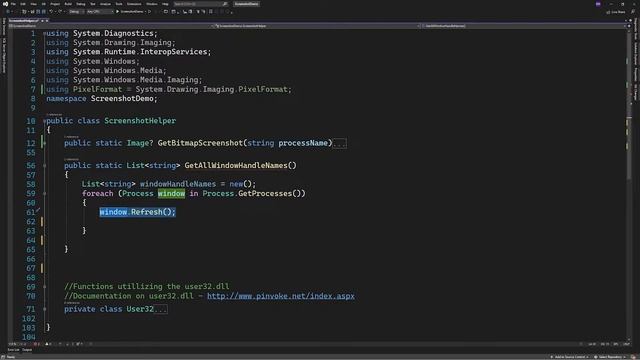
Task: Switch to the Output tab
Action: point(27,350)
